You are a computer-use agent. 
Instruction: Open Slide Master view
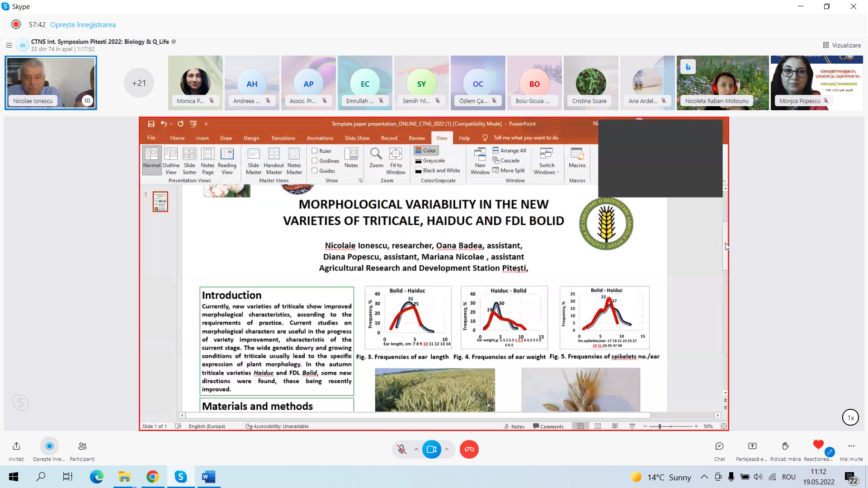click(254, 161)
